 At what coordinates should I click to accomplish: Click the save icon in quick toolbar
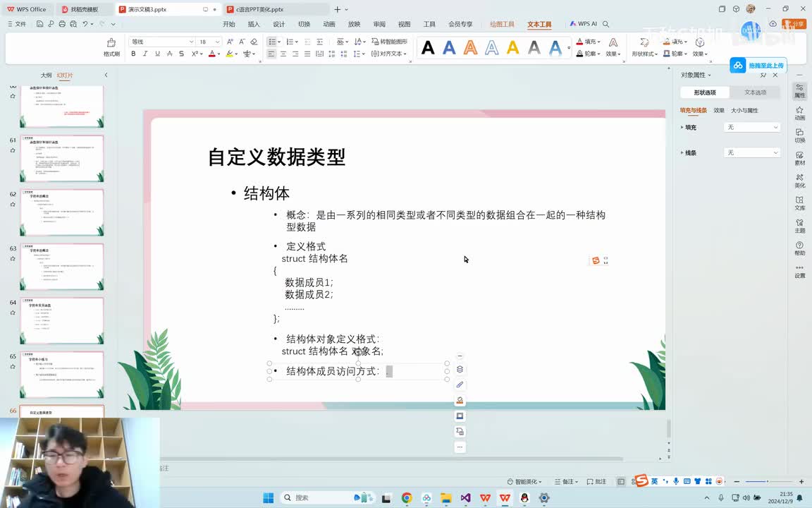pyautogui.click(x=40, y=24)
